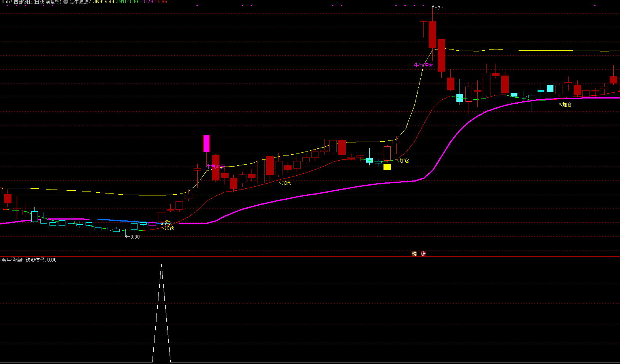Click the tall magenta candlestick
620x364 pixels.
[x=206, y=144]
